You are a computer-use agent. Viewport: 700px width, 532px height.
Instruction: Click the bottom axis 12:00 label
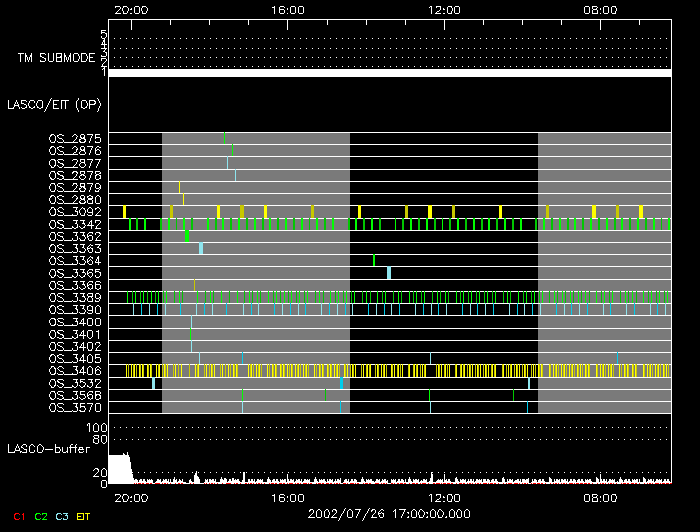444,498
